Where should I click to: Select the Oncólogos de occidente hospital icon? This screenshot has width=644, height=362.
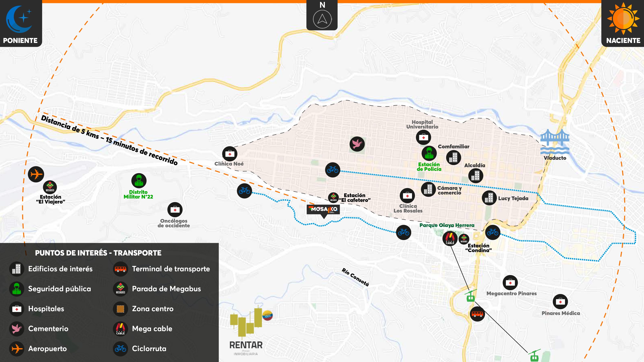(175, 210)
